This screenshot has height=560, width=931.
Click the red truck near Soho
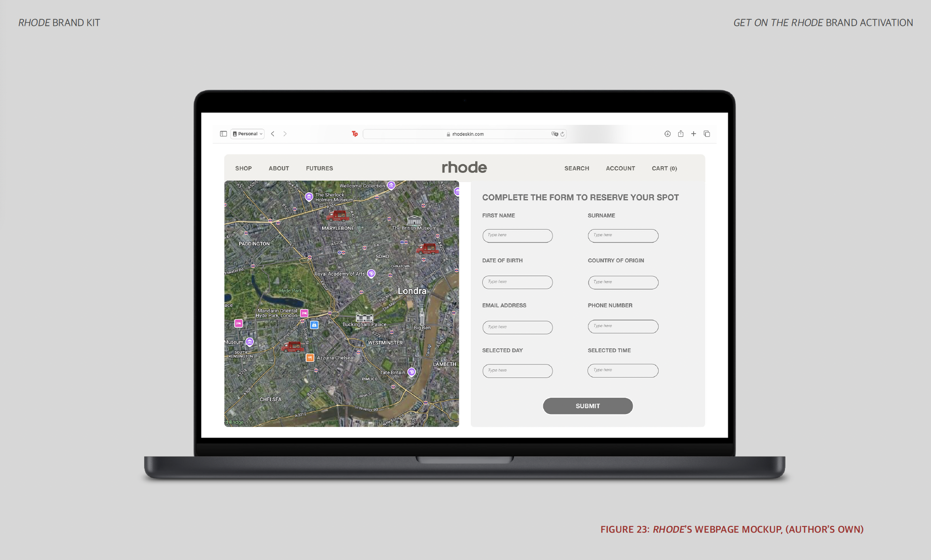pos(427,249)
